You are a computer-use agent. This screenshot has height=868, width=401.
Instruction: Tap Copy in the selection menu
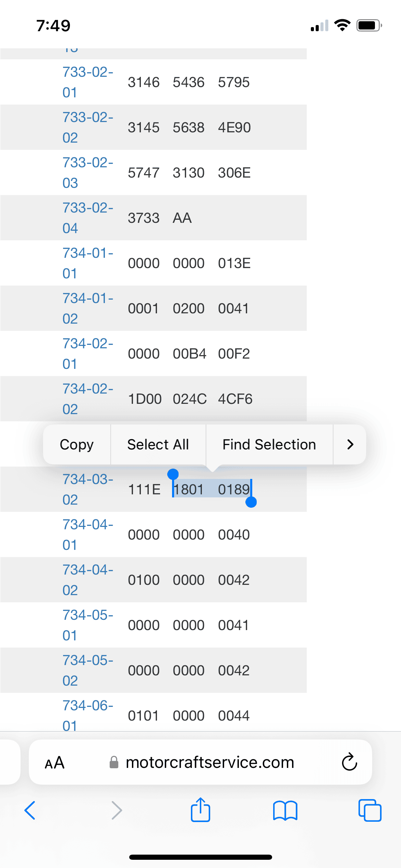77,444
